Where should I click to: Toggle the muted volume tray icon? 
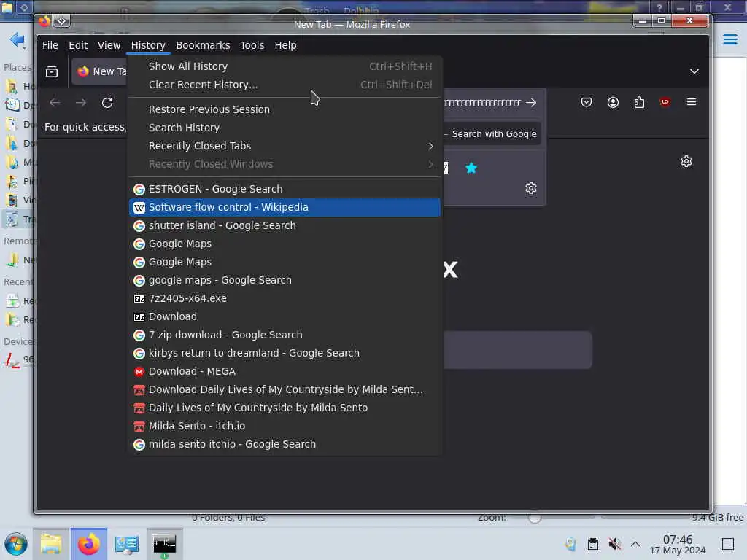point(614,544)
